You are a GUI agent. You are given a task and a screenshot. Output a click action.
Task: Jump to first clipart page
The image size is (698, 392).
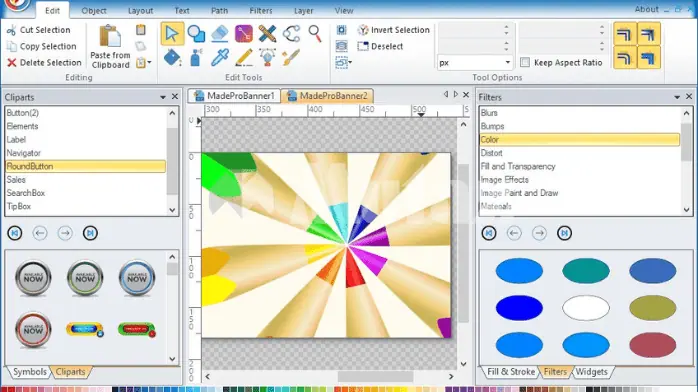15,233
